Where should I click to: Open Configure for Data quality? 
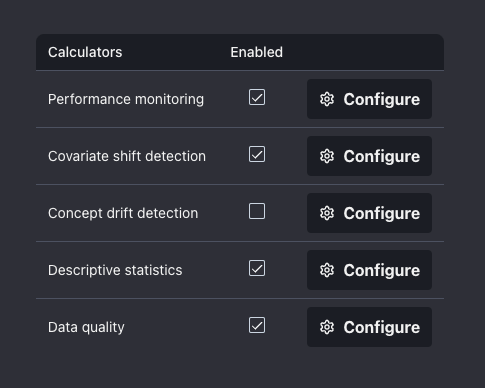[x=369, y=327]
